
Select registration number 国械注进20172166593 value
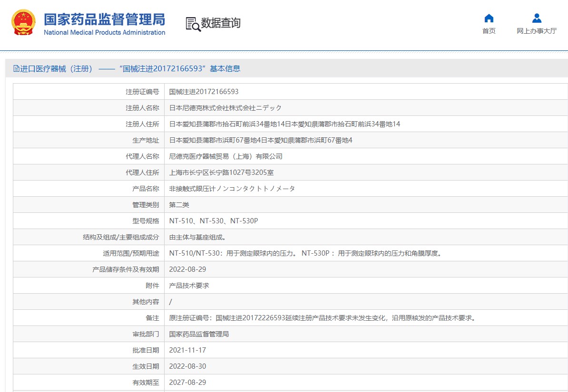point(204,92)
